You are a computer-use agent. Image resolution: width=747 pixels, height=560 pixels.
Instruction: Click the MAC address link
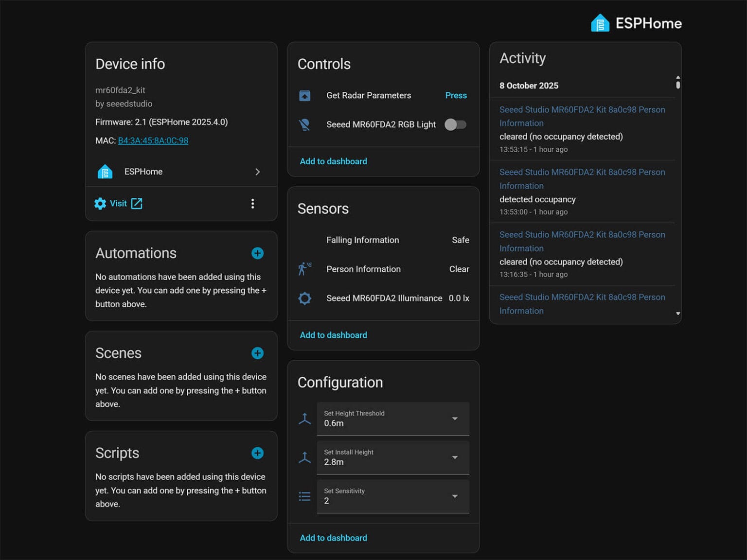pyautogui.click(x=153, y=140)
